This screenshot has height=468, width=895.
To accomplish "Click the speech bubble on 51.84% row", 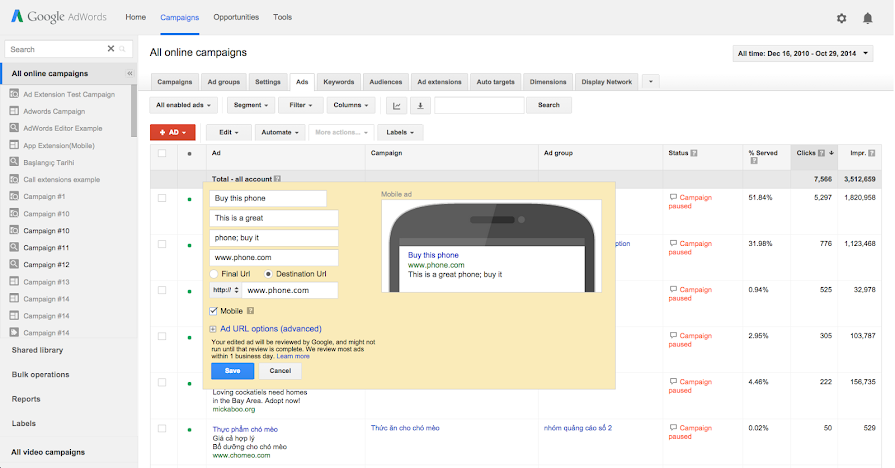I will (674, 197).
